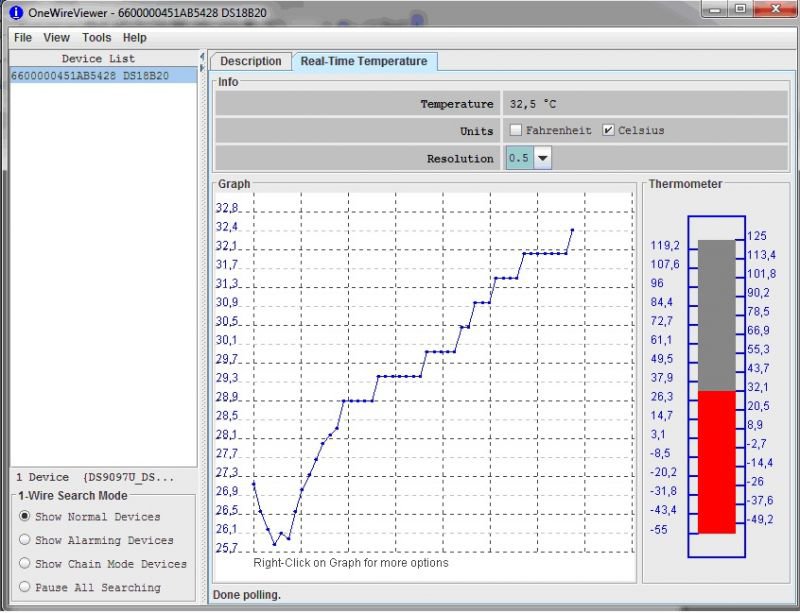The height and width of the screenshot is (613, 800).
Task: Select the Real-Time Temperature tab
Action: 364,62
